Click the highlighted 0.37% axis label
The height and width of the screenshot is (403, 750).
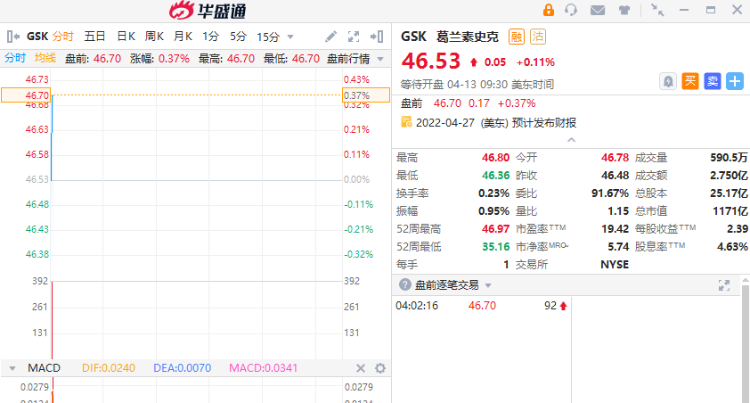(x=366, y=95)
